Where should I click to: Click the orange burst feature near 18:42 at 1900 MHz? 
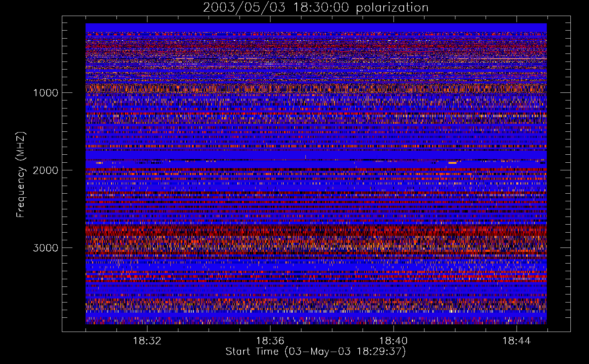point(452,163)
